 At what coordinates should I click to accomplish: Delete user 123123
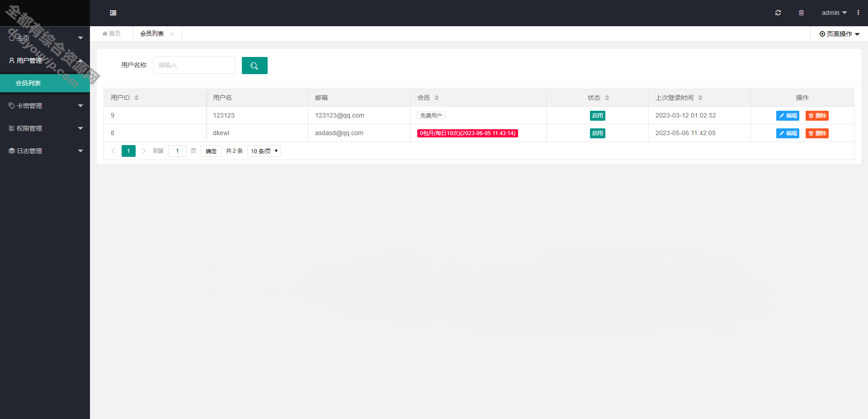click(817, 116)
